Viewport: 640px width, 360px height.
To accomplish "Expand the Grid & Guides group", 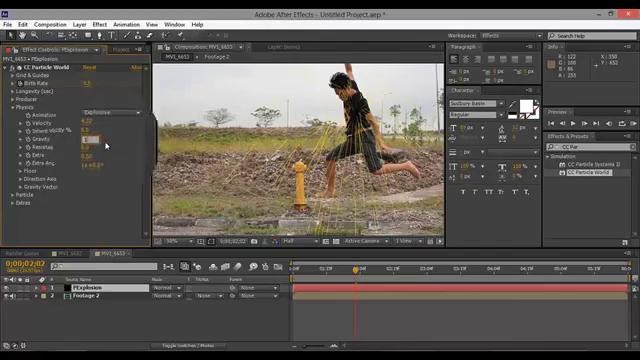I will coord(12,76).
